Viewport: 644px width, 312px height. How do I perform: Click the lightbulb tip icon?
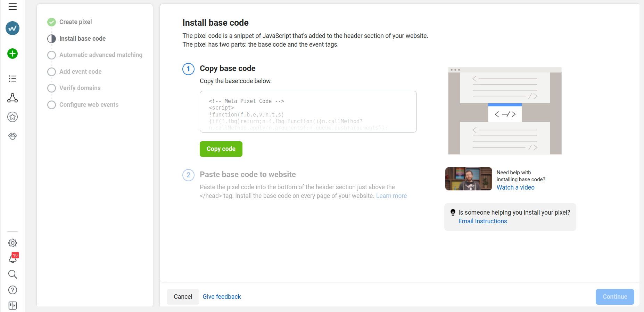(x=453, y=213)
